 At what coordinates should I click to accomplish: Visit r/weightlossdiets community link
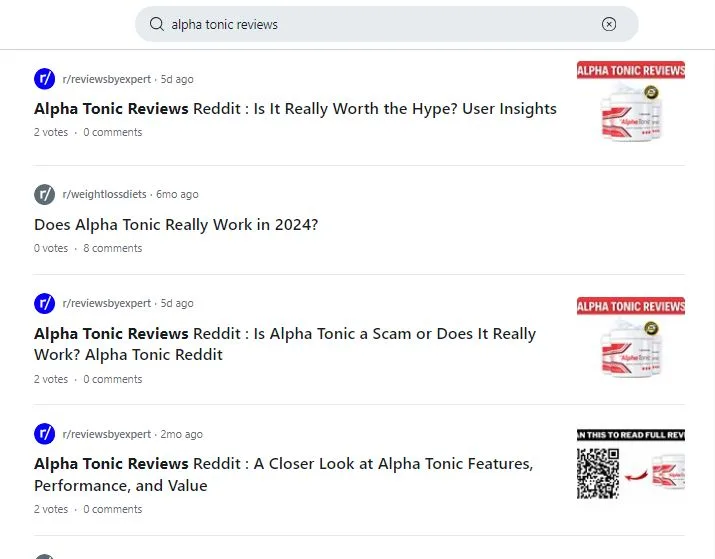click(104, 194)
